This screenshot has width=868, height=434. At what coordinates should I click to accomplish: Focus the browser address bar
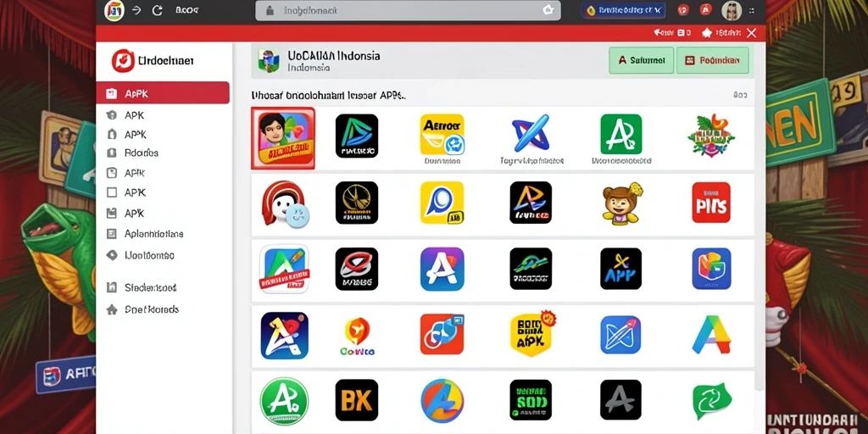tap(408, 10)
